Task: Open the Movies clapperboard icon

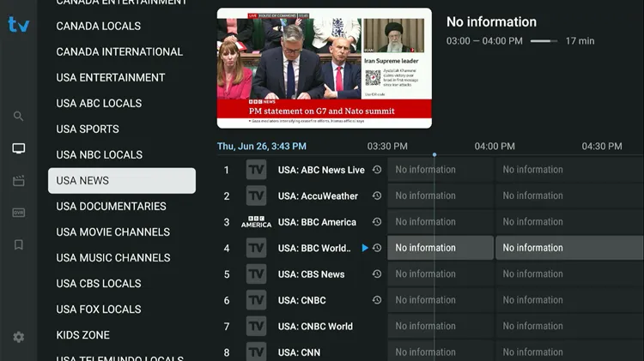Action: 19,181
